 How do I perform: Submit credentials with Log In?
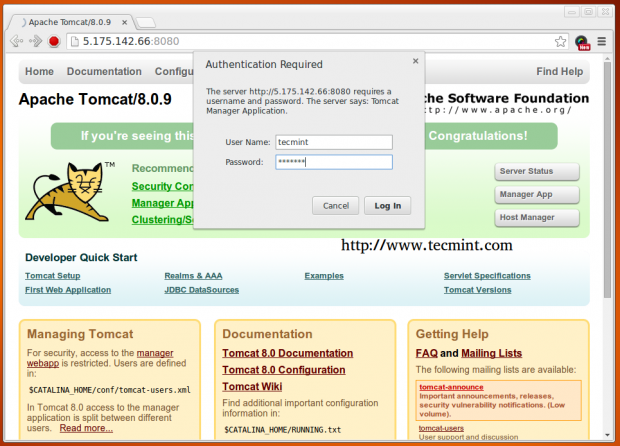click(388, 206)
